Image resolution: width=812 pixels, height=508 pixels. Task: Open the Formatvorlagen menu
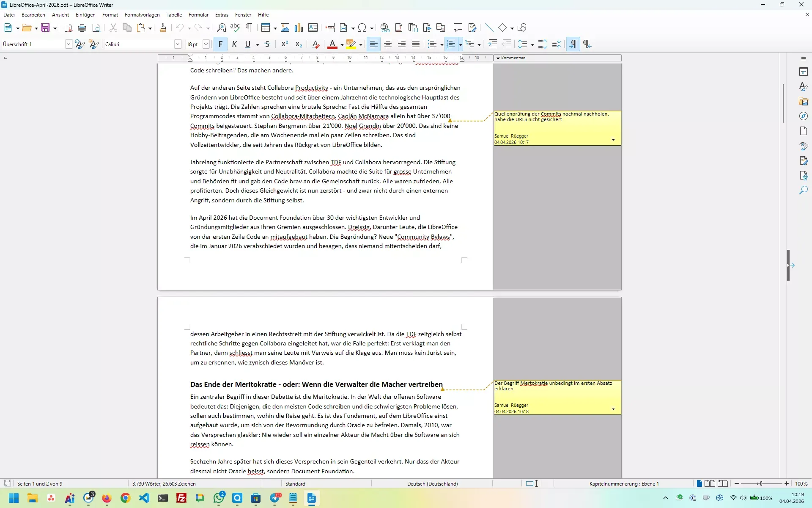pyautogui.click(x=142, y=15)
